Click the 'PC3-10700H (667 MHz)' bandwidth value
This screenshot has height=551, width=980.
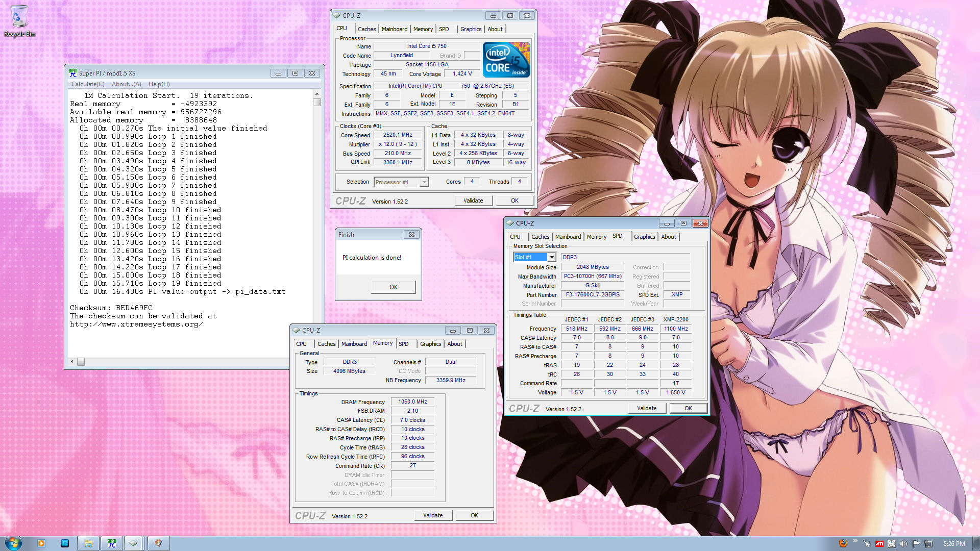[x=593, y=276]
